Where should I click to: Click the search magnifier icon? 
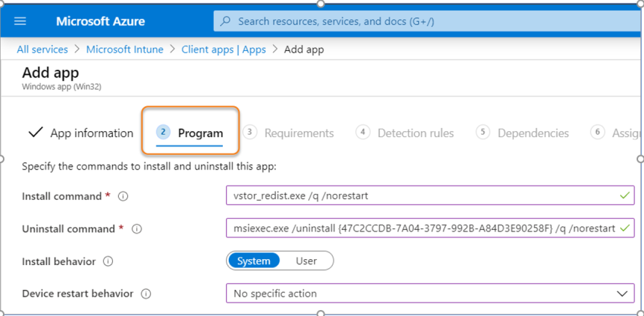[x=226, y=21]
